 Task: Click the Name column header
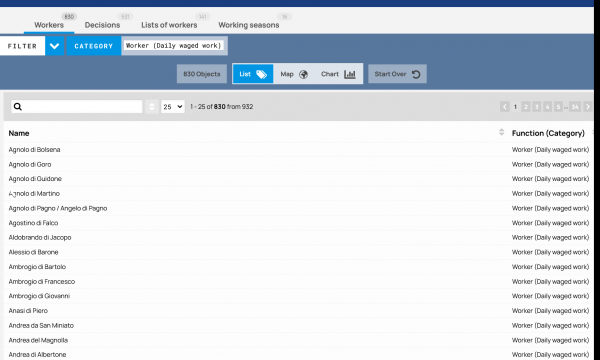[x=19, y=133]
